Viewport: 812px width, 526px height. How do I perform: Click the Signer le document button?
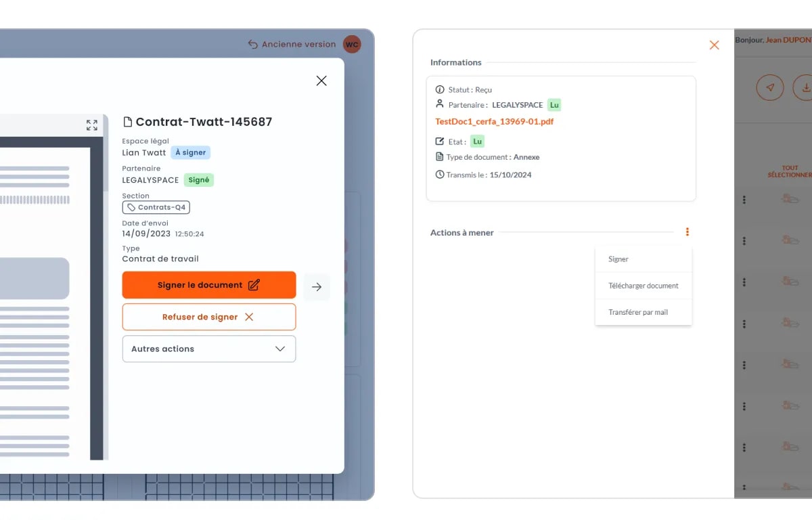point(208,285)
